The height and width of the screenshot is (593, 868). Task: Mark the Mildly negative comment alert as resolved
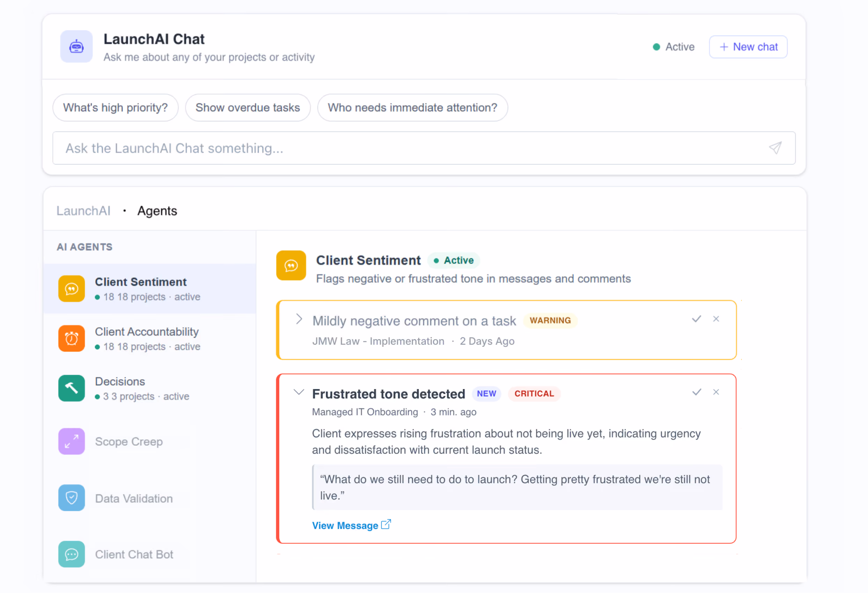pos(696,319)
